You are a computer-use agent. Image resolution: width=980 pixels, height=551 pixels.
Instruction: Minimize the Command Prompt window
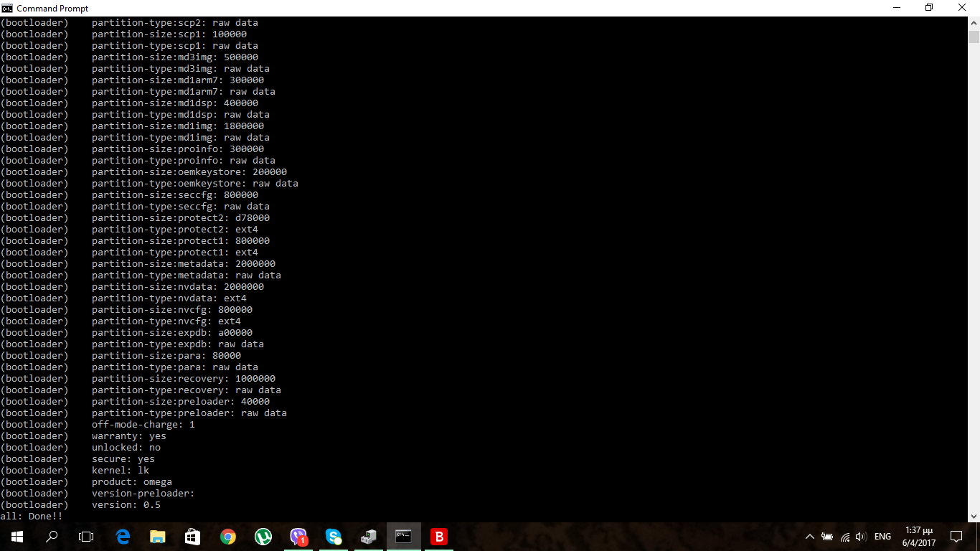[897, 8]
